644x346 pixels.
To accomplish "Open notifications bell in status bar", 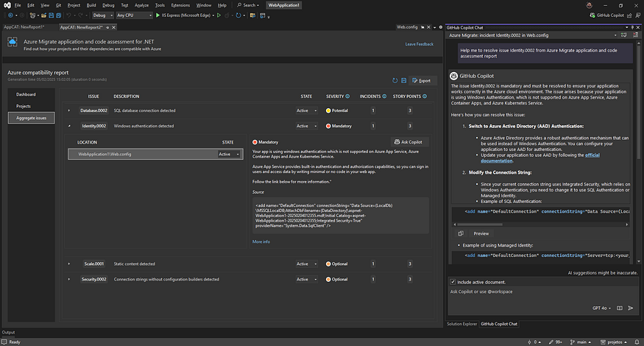I will [x=637, y=342].
